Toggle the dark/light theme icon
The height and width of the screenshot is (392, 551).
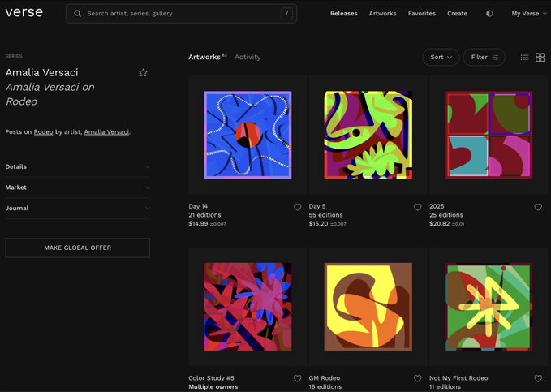click(489, 14)
